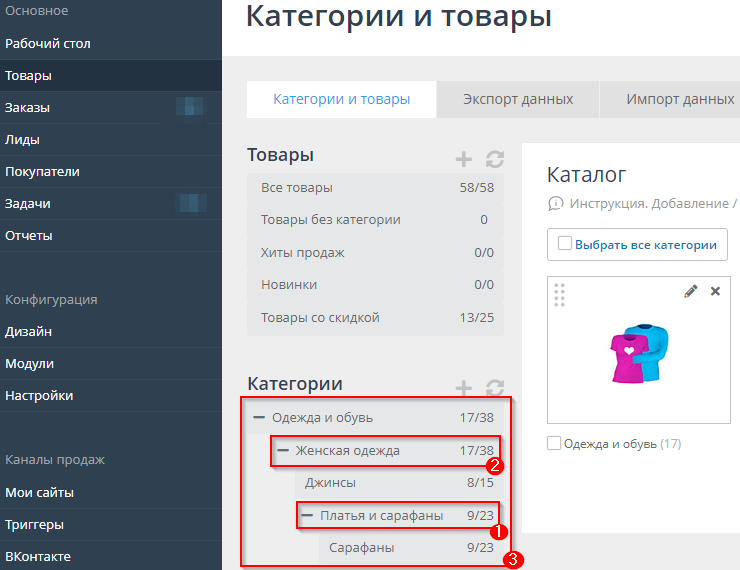The width and height of the screenshot is (740, 570).
Task: Switch to the Экспорт данных tab
Action: click(517, 100)
